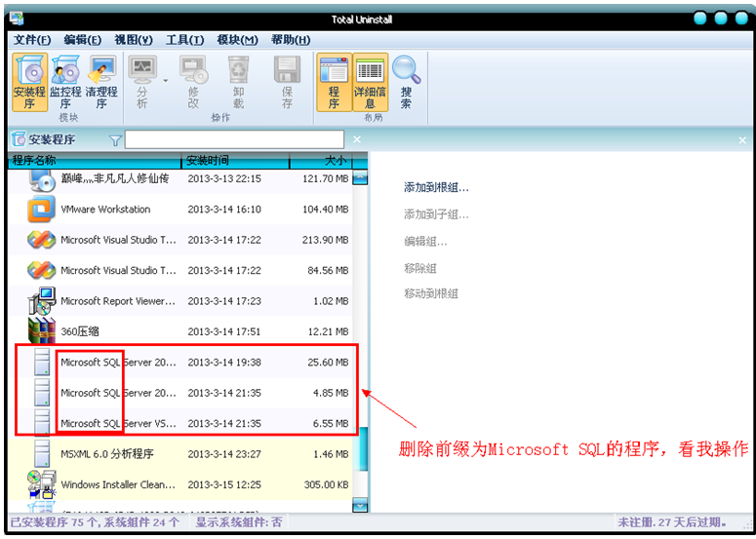This screenshot has height=539, width=756.
Task: Click 已安装程序 75 个 status text
Action: pyautogui.click(x=95, y=521)
